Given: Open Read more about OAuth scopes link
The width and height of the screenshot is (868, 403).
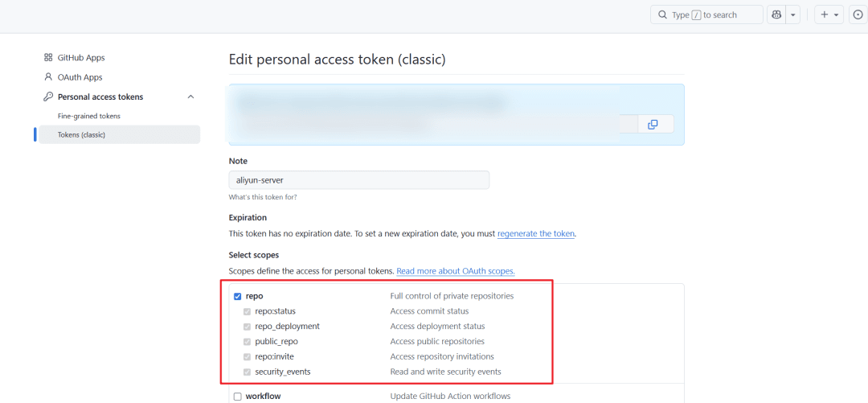Looking at the screenshot, I should pyautogui.click(x=455, y=272).
